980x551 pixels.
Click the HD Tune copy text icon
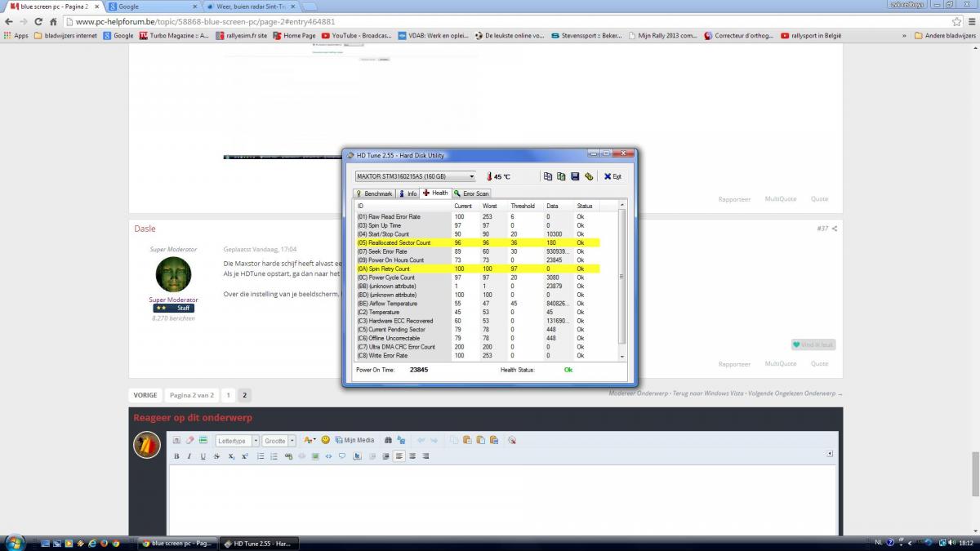point(548,176)
